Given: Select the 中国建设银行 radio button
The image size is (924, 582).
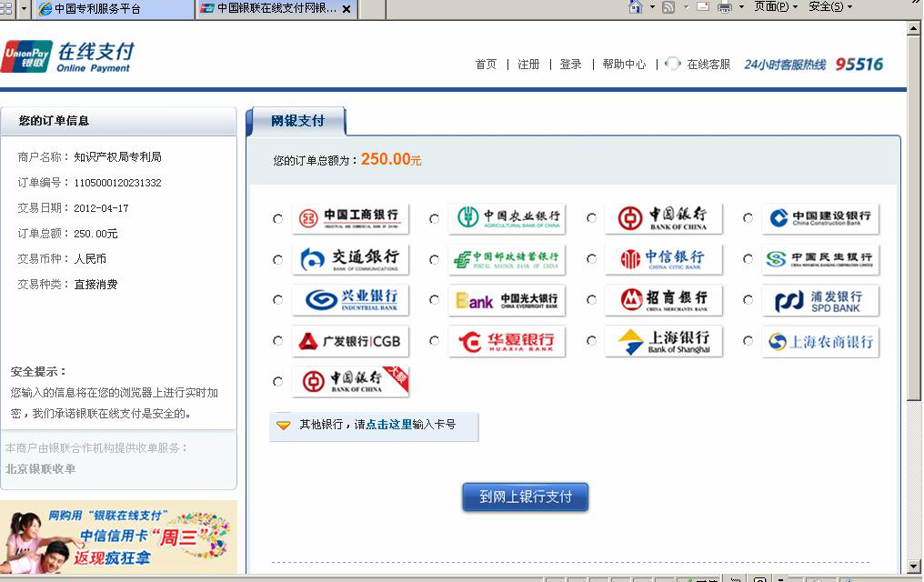Looking at the screenshot, I should coord(748,218).
